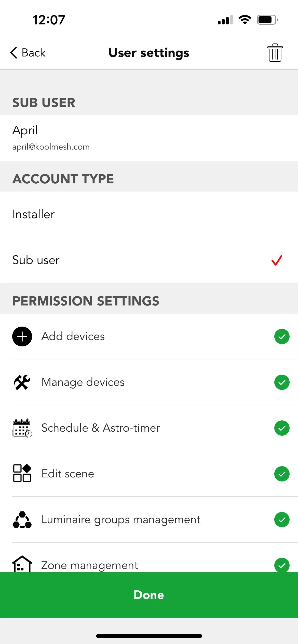Toggle Zone management permission checkmark
The width and height of the screenshot is (298, 644).
pos(282,565)
